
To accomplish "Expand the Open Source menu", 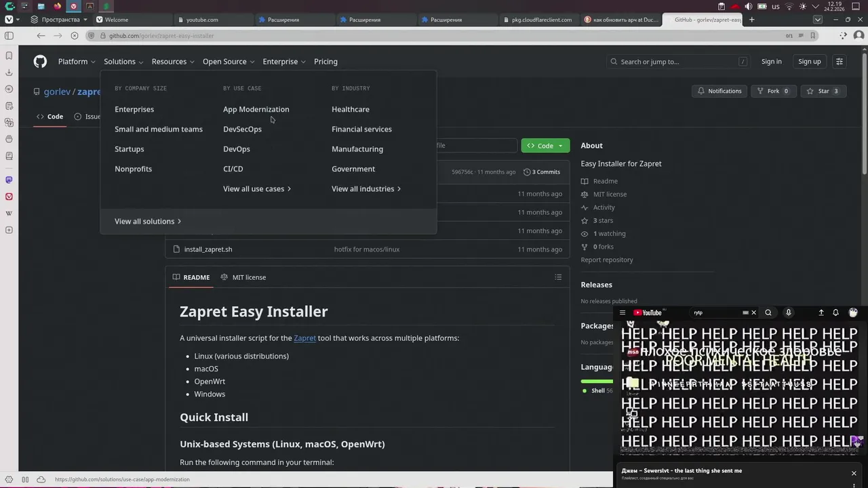I will click(x=229, y=62).
